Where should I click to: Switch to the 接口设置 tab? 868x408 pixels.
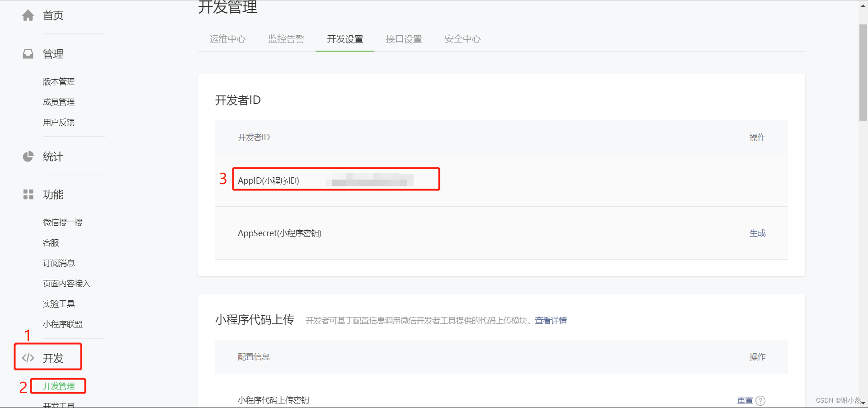pyautogui.click(x=404, y=39)
